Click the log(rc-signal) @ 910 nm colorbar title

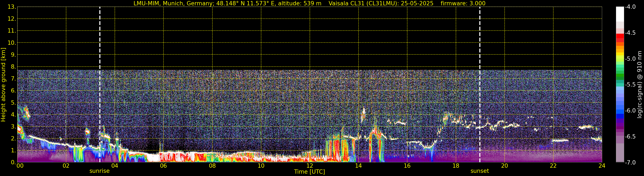click(640, 85)
